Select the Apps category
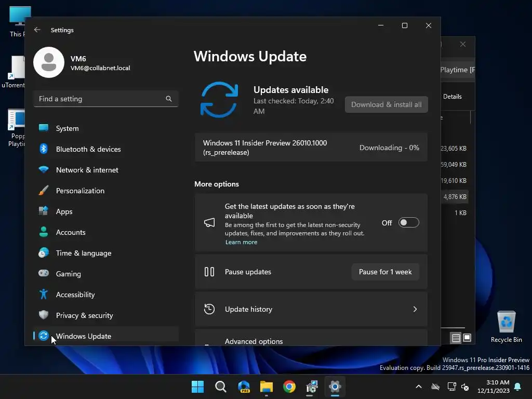532x399 pixels. (106, 211)
